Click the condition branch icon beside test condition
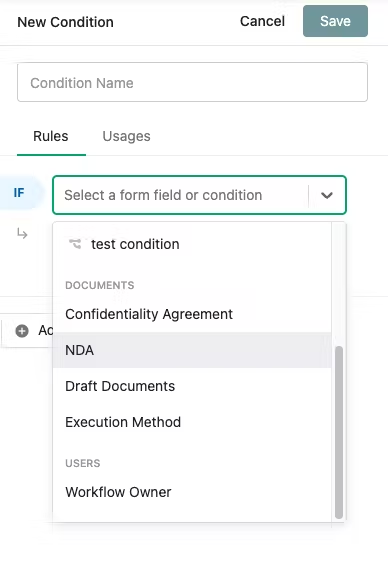Viewport: 388px width, 561px height. tap(75, 244)
